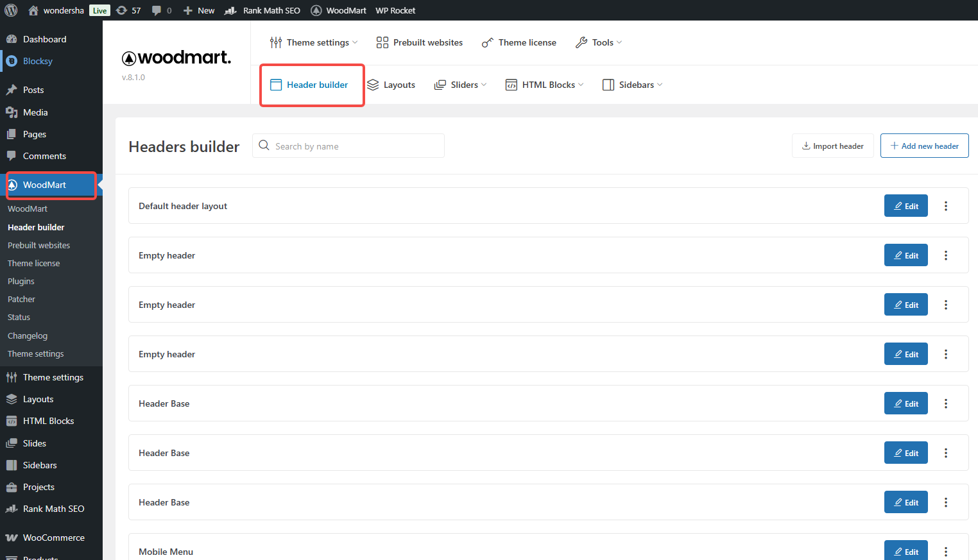The image size is (978, 560).
Task: Open Changelog in WoodMart submenu
Action: click(x=28, y=335)
